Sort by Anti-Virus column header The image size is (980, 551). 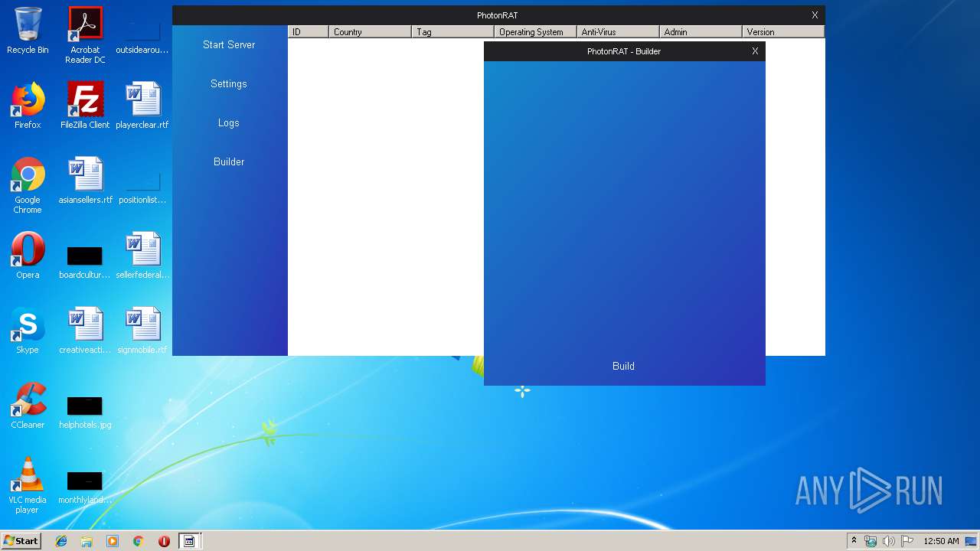point(618,31)
